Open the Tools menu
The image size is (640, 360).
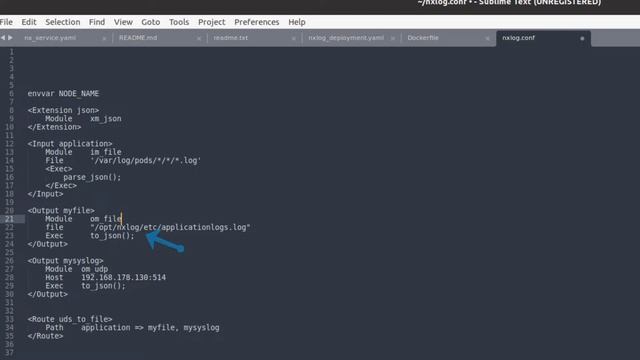click(x=179, y=22)
